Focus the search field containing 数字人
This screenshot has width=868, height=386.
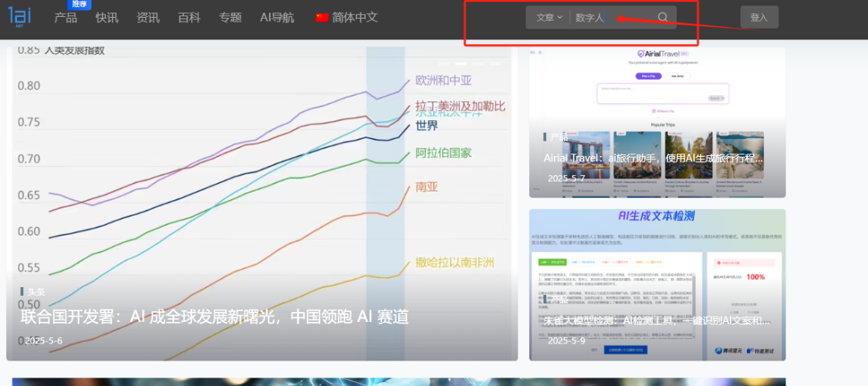click(613, 17)
